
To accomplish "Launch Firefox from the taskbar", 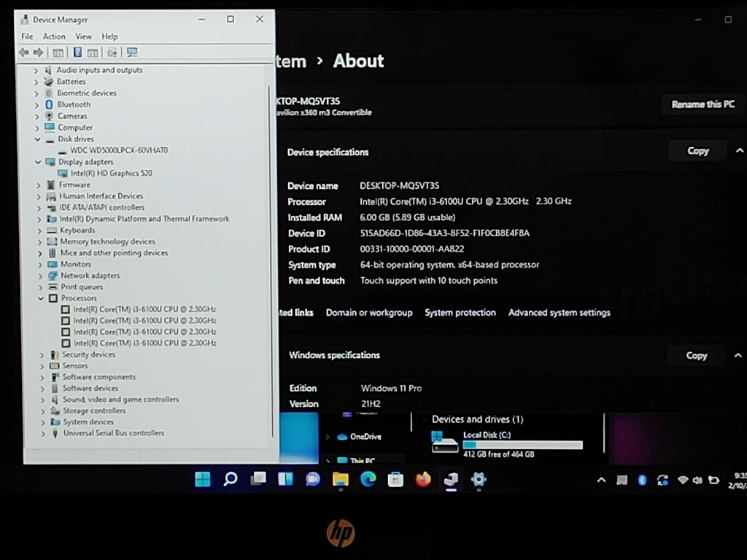I will (423, 479).
